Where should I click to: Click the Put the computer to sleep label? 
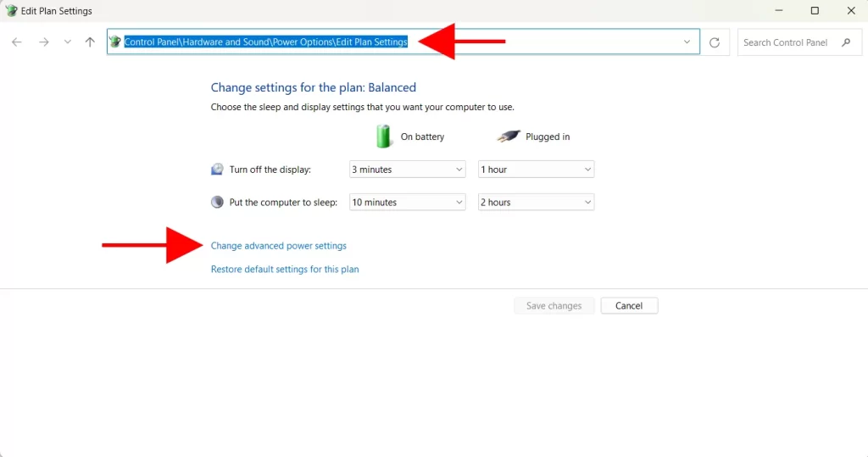click(283, 202)
